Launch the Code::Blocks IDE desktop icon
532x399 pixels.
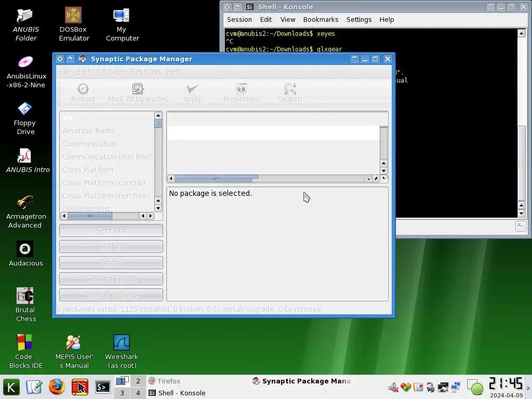(x=24, y=342)
